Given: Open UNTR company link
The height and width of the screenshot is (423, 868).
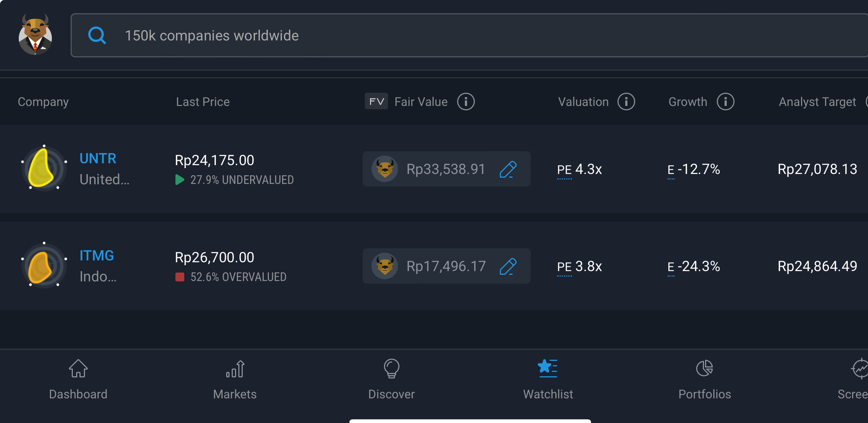Looking at the screenshot, I should 98,159.
